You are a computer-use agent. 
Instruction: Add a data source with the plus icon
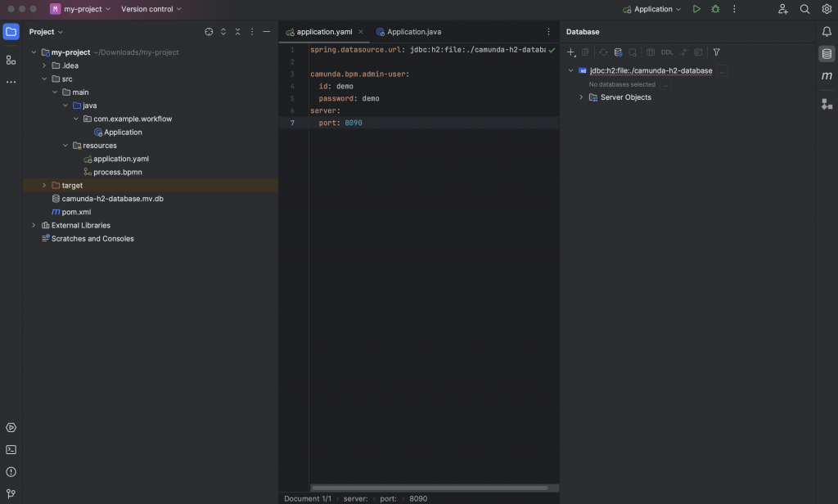571,52
